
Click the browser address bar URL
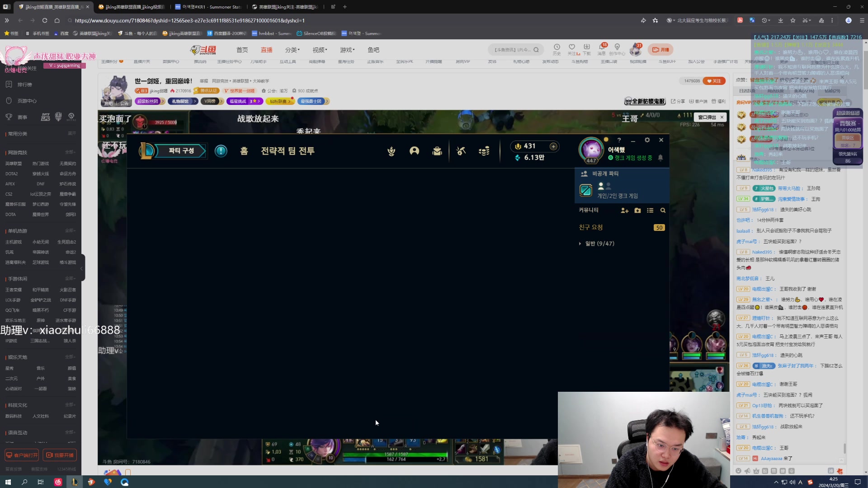189,20
